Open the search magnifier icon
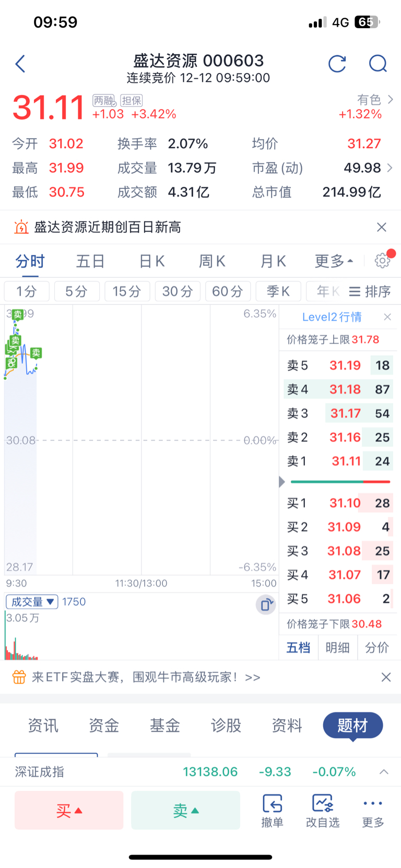Image resolution: width=401 pixels, height=868 pixels. (x=378, y=64)
